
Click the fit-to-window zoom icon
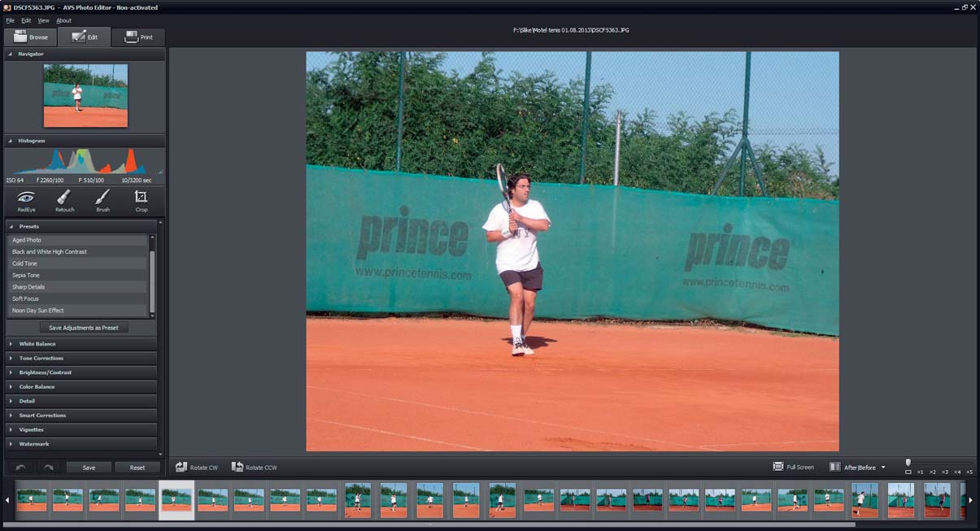point(908,472)
